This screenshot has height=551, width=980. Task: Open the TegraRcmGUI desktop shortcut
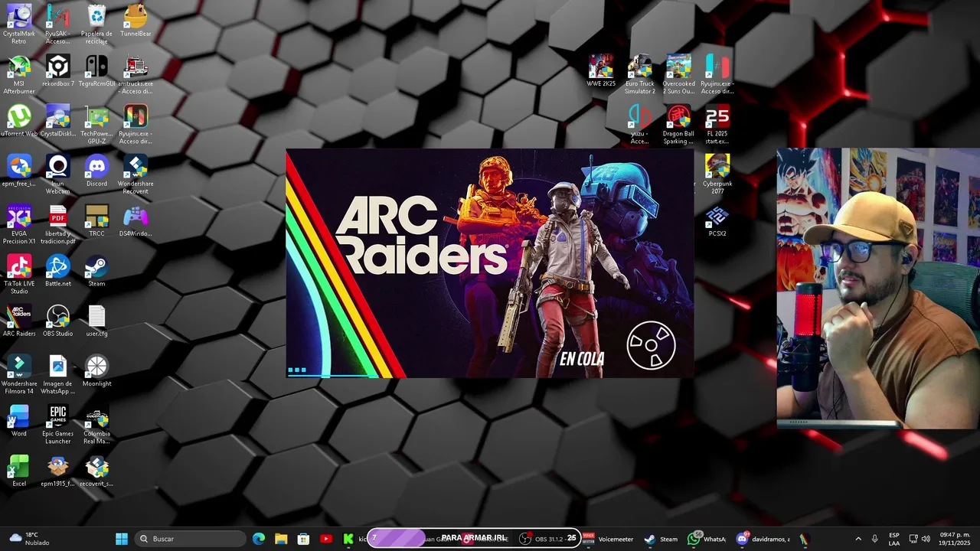96,71
